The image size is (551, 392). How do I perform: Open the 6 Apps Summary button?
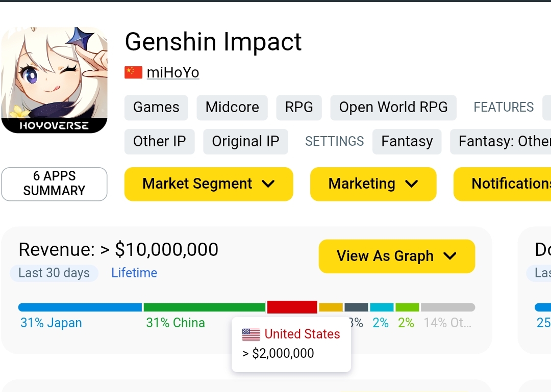tap(55, 184)
